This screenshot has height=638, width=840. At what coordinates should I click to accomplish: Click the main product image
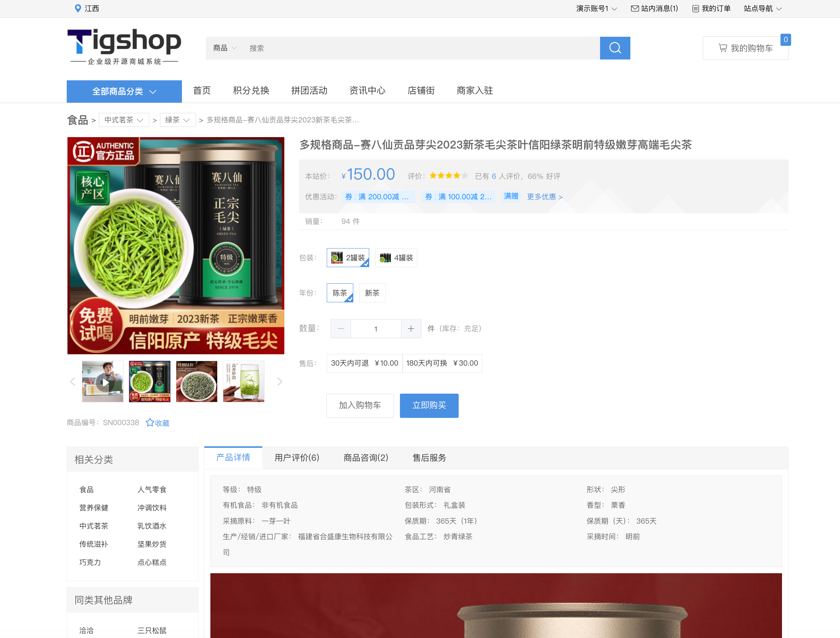point(176,246)
